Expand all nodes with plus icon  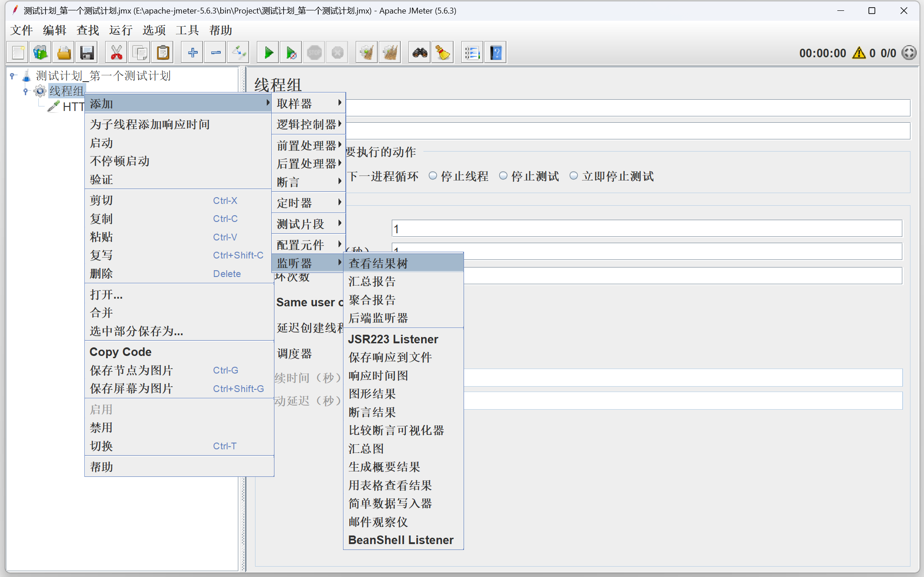(x=193, y=53)
